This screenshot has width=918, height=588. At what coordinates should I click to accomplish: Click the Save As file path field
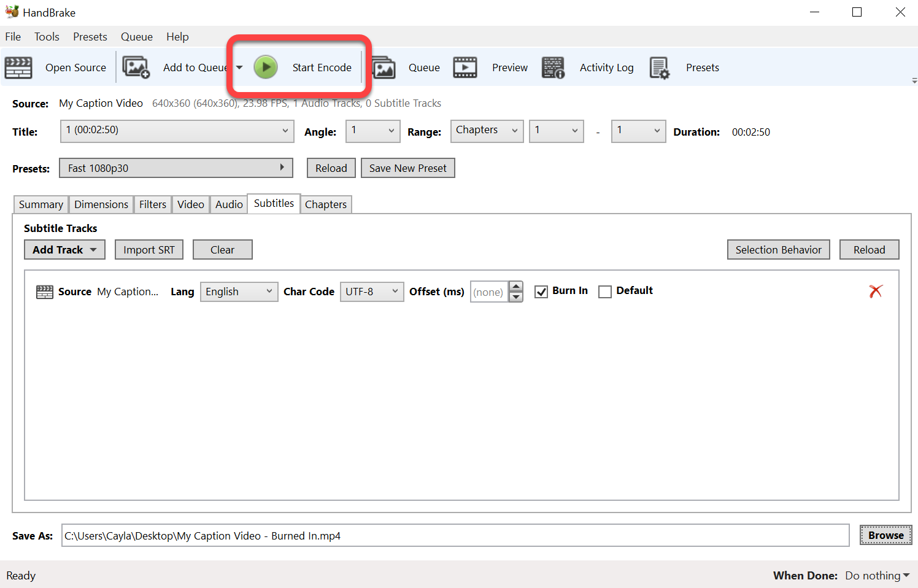coord(455,535)
